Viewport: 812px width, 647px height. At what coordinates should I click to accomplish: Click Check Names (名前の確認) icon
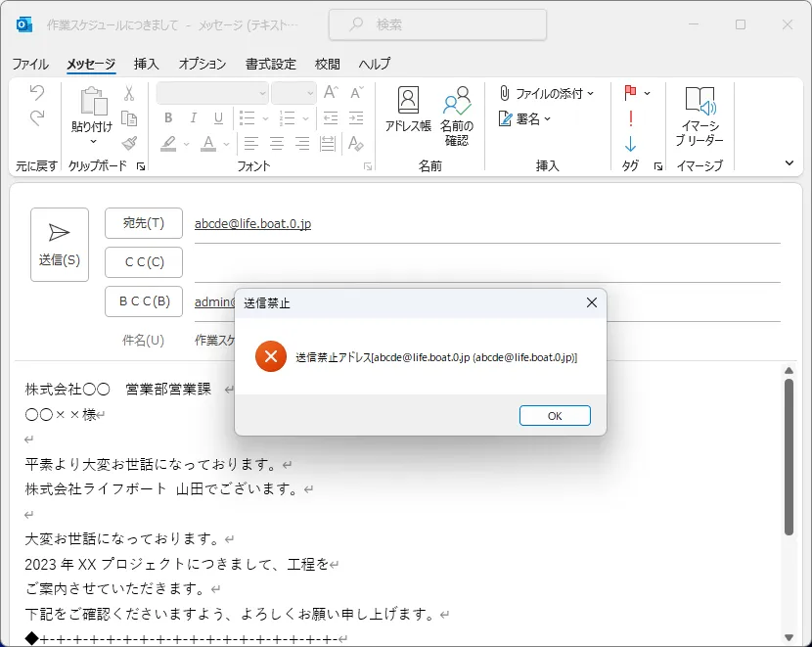(457, 116)
